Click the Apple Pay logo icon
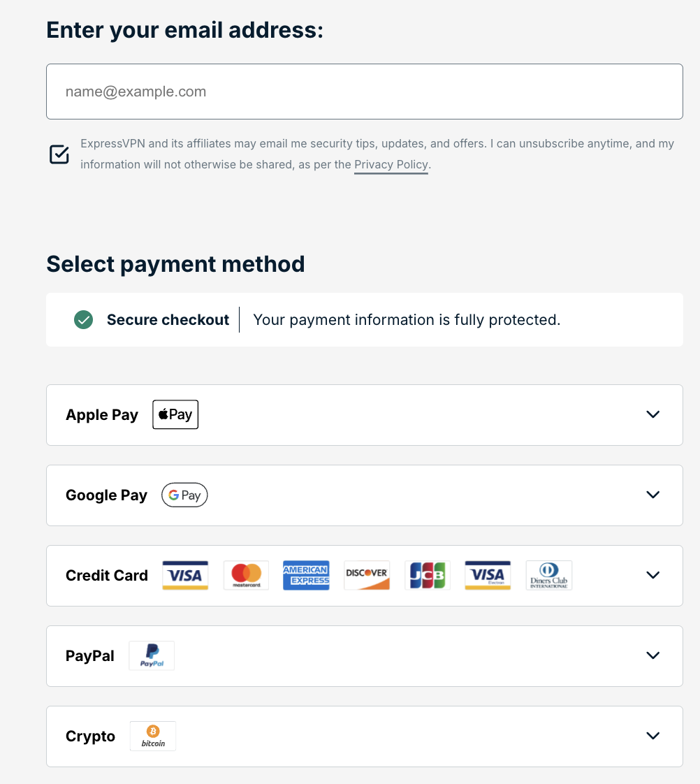Screen dimensions: 700x784 click(175, 414)
